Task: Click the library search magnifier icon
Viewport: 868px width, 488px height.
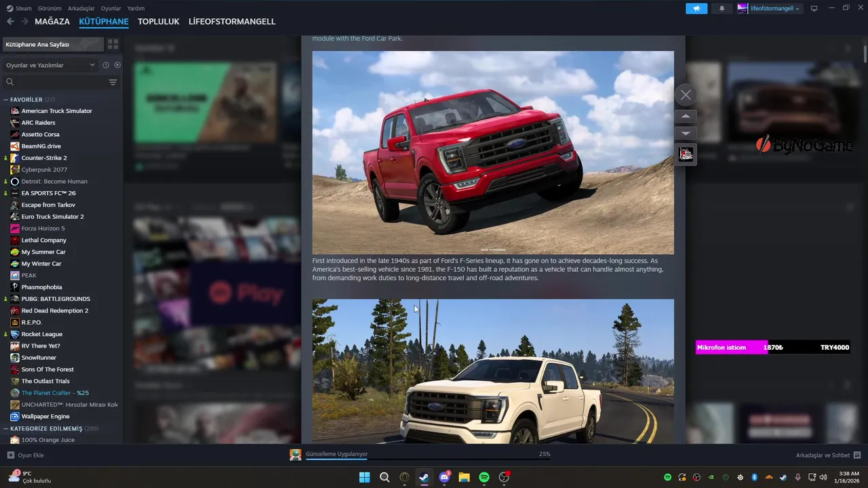Action: [9, 82]
